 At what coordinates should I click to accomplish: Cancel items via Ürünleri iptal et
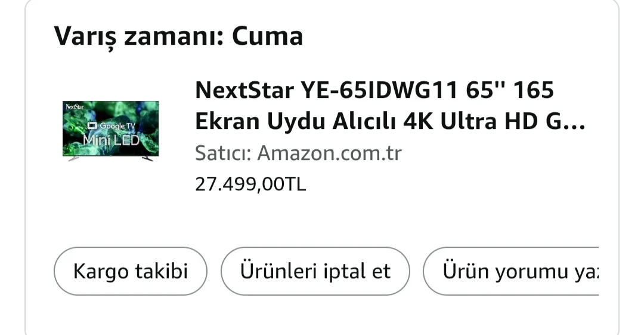pyautogui.click(x=315, y=271)
